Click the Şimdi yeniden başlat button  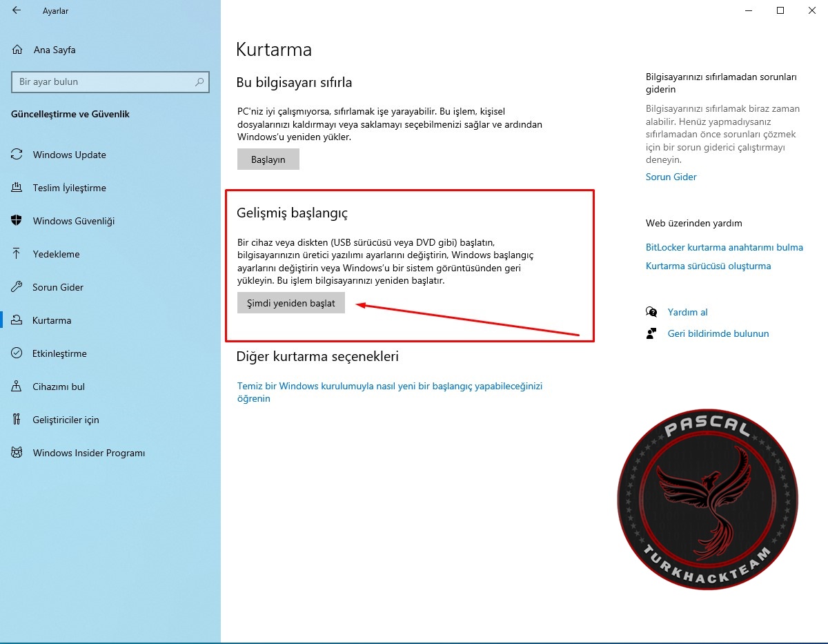(x=291, y=303)
